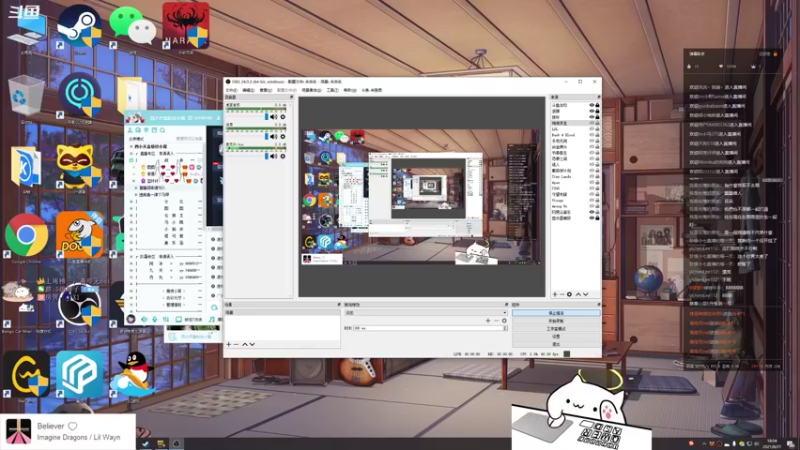Image resolution: width=800 pixels, height=450 pixels.
Task: Move selected scene up with arrow
Action: pos(244,344)
